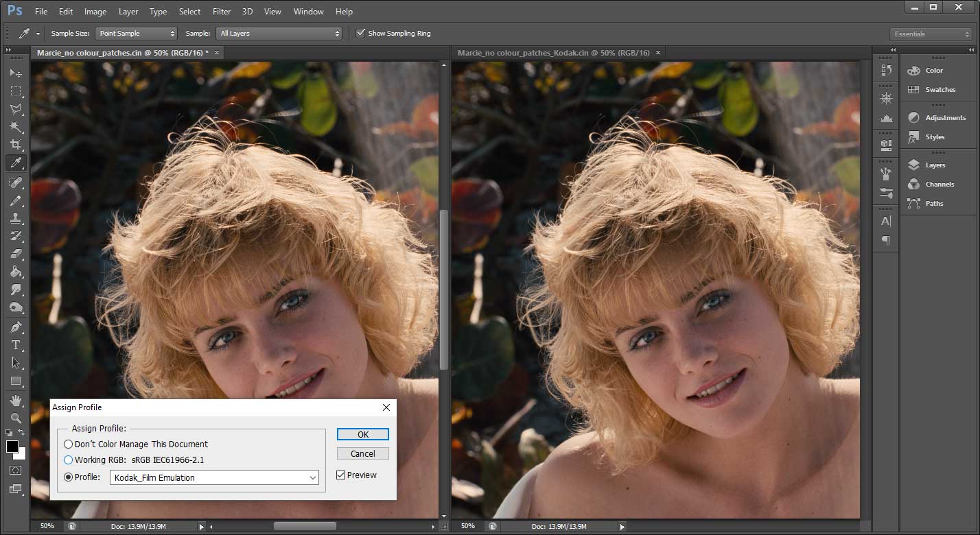Click the left document horizontal scrollbar thumb
Viewport: 980px width, 535px height.
(x=305, y=527)
